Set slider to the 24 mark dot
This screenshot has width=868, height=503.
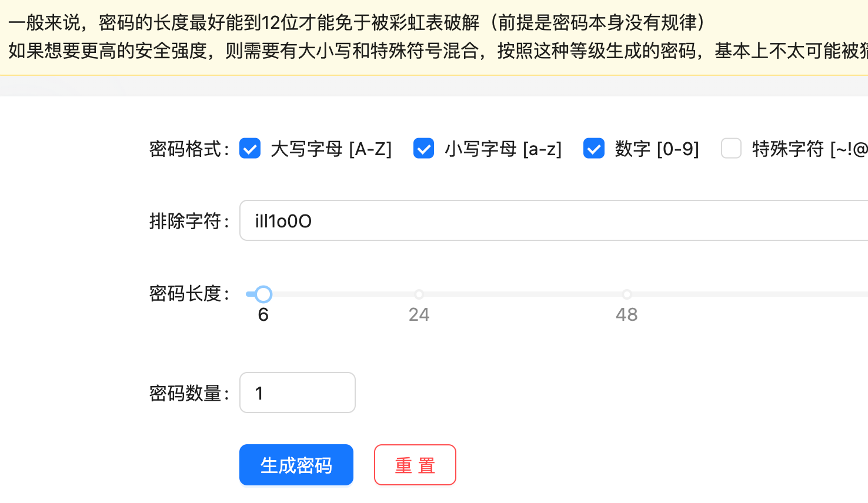coord(419,294)
